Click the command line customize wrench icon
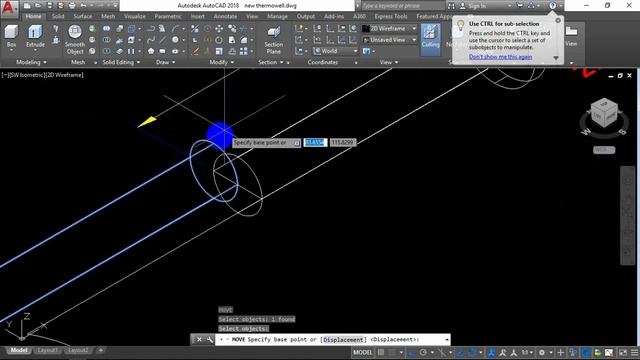The height and width of the screenshot is (360, 640). (x=209, y=340)
